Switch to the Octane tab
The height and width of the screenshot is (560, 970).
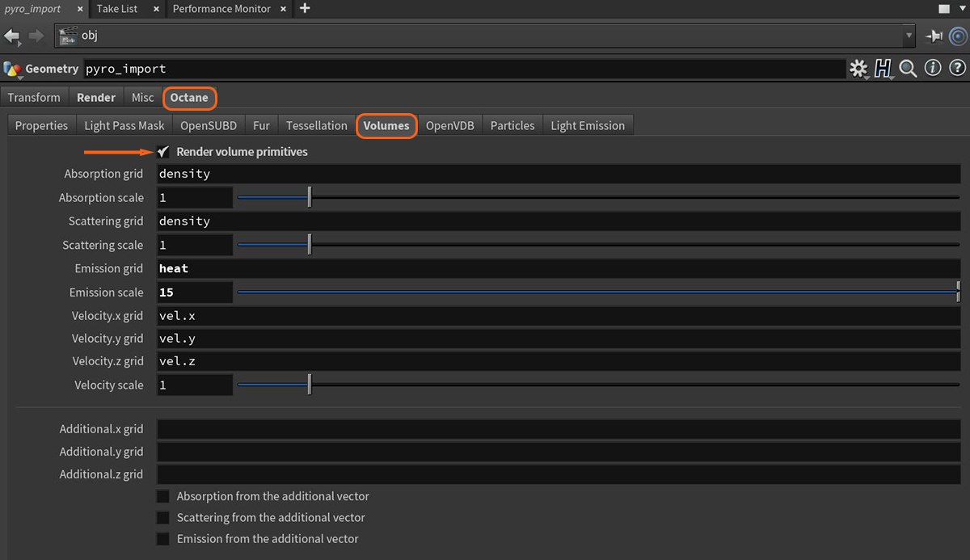(x=190, y=97)
